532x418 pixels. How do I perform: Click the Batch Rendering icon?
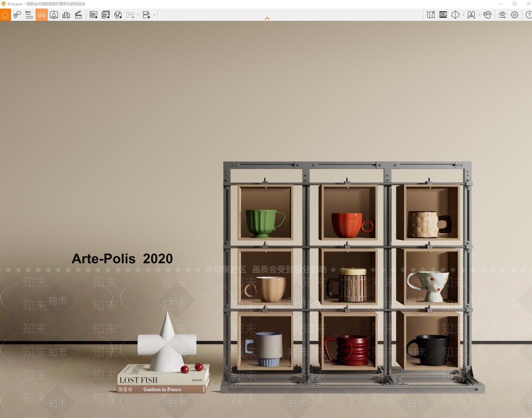[106, 15]
